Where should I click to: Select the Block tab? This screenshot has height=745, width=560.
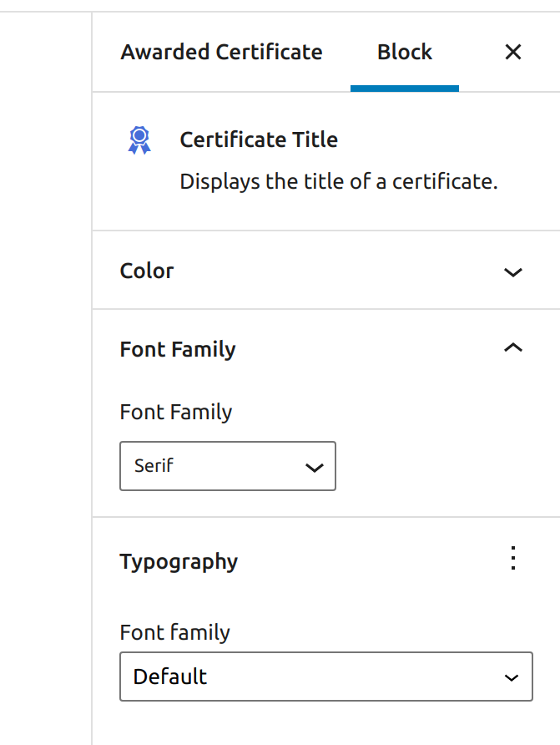(x=404, y=52)
